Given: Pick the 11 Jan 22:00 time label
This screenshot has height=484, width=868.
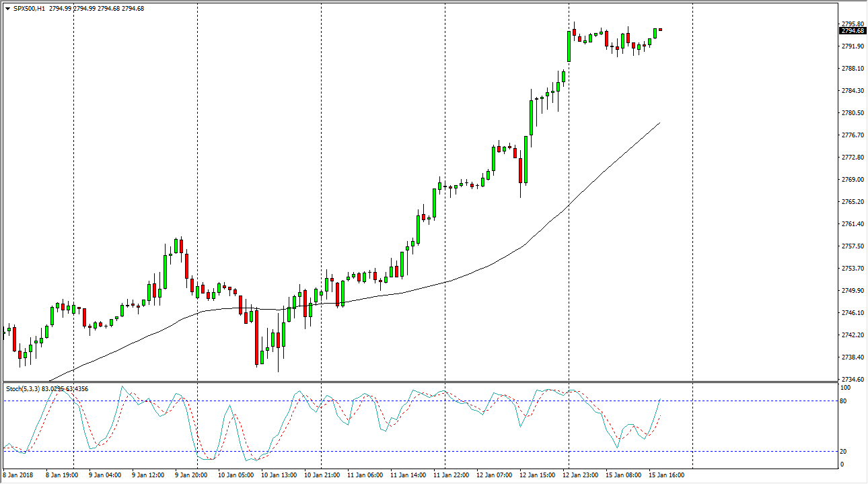Looking at the screenshot, I should tap(451, 475).
